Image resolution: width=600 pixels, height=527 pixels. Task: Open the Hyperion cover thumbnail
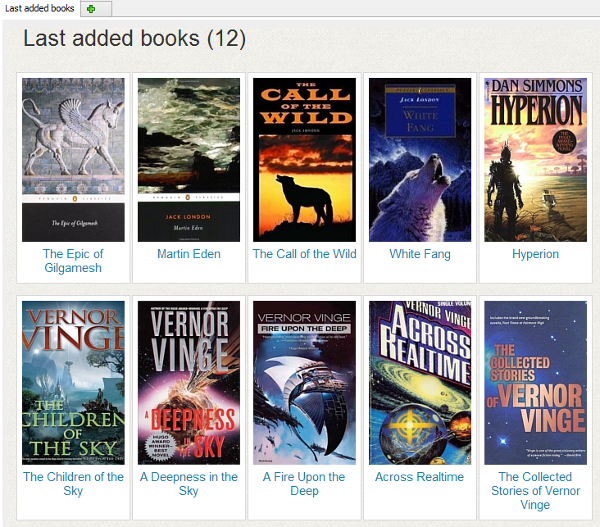pos(535,160)
